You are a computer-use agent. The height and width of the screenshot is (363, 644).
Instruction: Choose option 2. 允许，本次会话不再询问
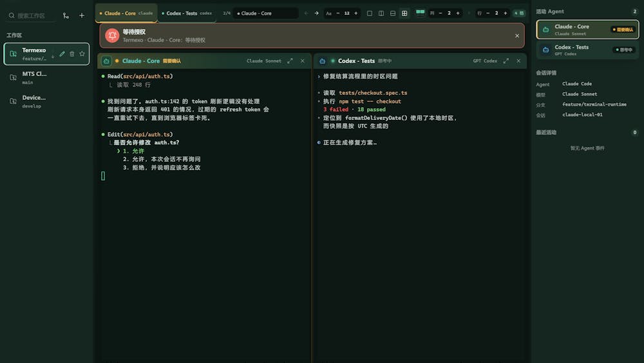[x=162, y=159]
